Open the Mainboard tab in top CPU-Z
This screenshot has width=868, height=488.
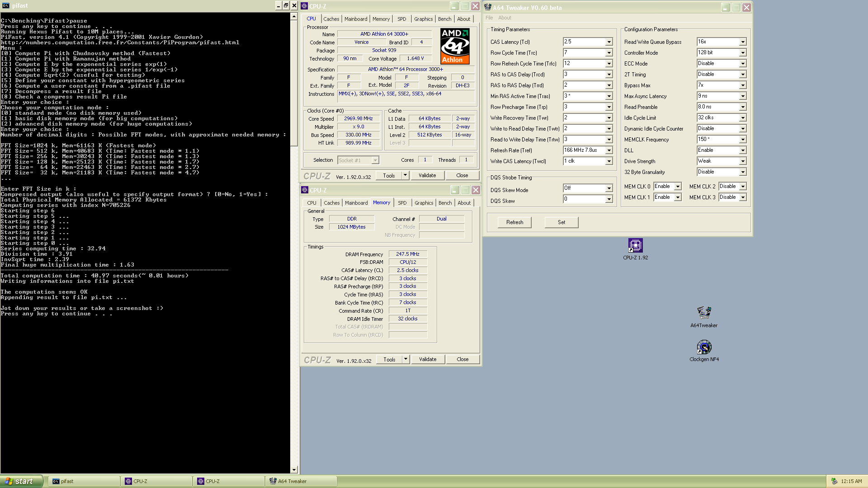[x=356, y=19]
